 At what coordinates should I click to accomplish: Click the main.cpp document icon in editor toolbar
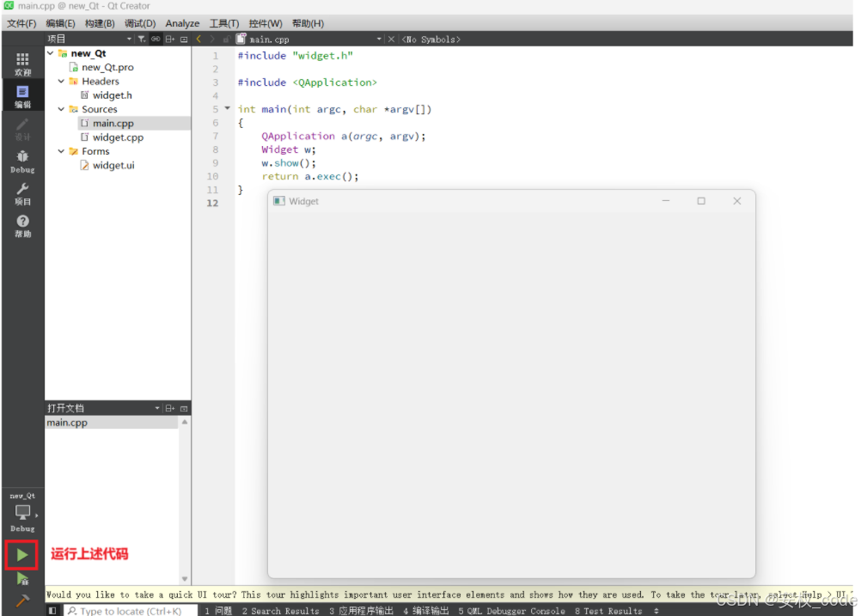click(241, 39)
